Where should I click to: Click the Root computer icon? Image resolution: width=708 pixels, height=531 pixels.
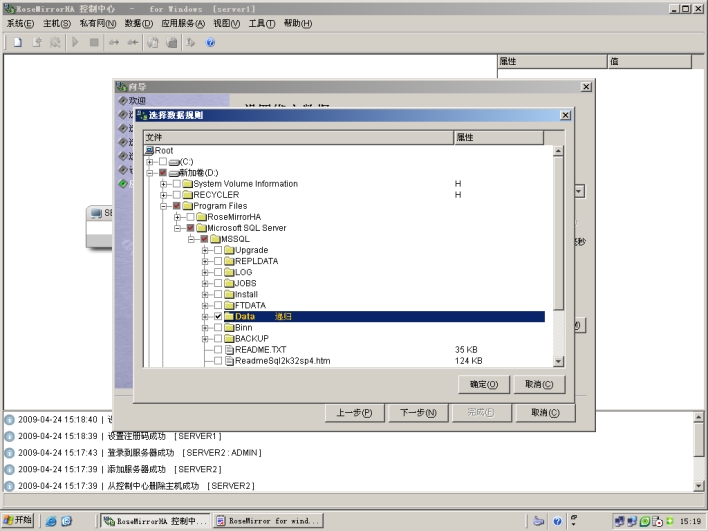click(x=149, y=151)
